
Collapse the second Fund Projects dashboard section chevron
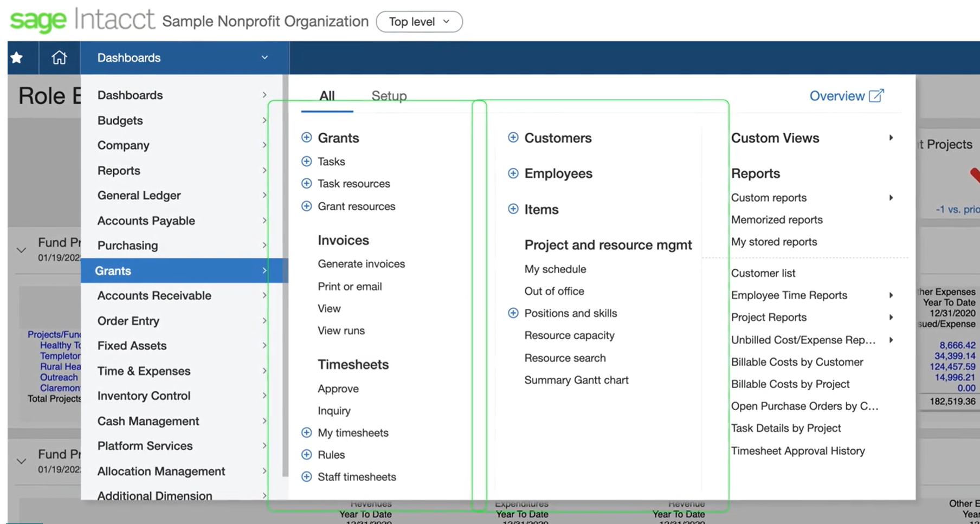[22, 461]
